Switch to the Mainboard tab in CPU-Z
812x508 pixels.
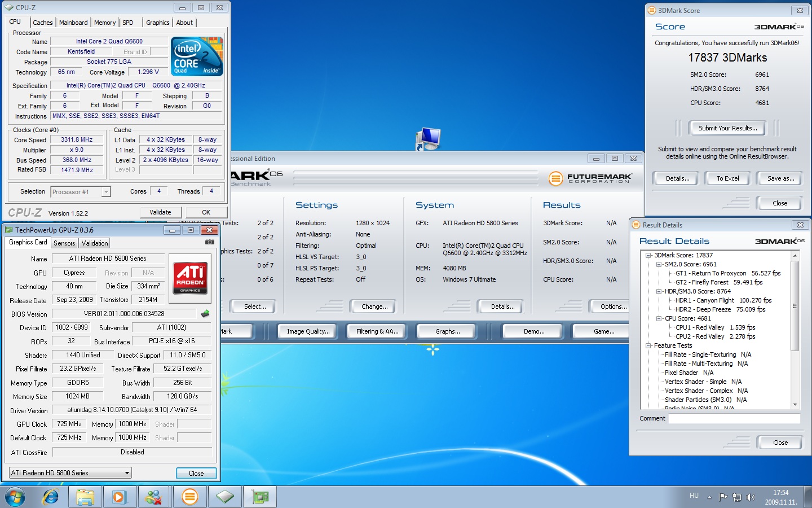click(73, 23)
